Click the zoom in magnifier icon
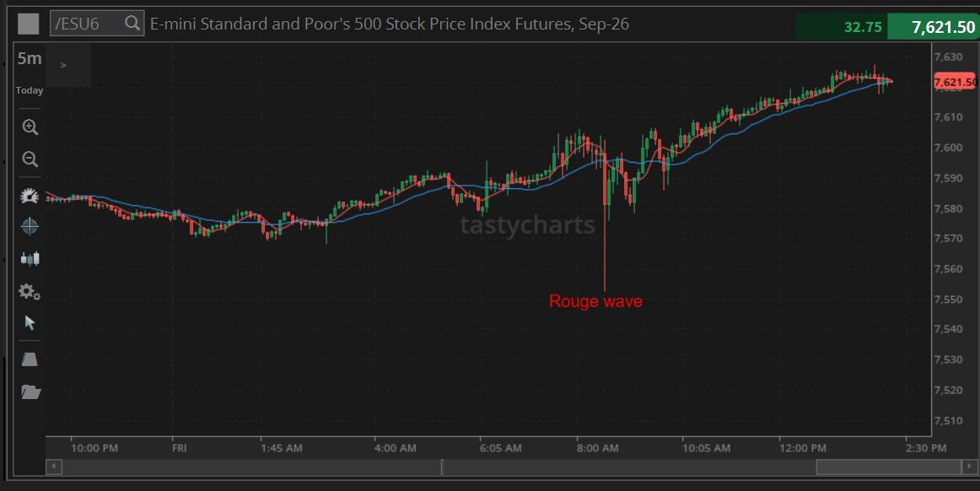Viewport: 980px width, 491px height. (x=30, y=127)
